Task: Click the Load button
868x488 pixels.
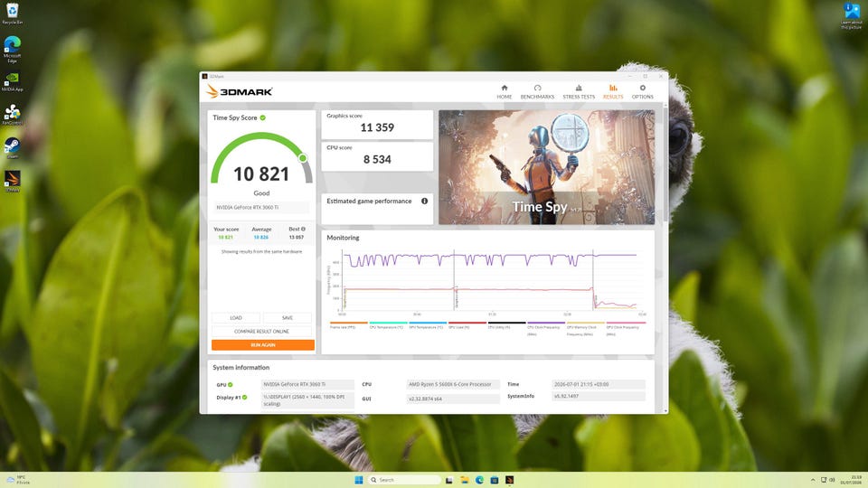Action: click(236, 317)
